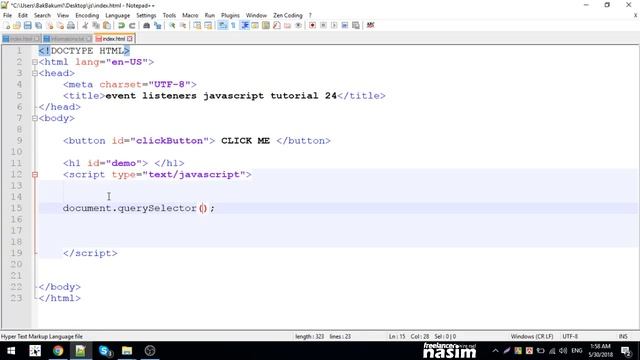Open Skype from the taskbar
Screen dimensions: 640x360
(x=105, y=351)
